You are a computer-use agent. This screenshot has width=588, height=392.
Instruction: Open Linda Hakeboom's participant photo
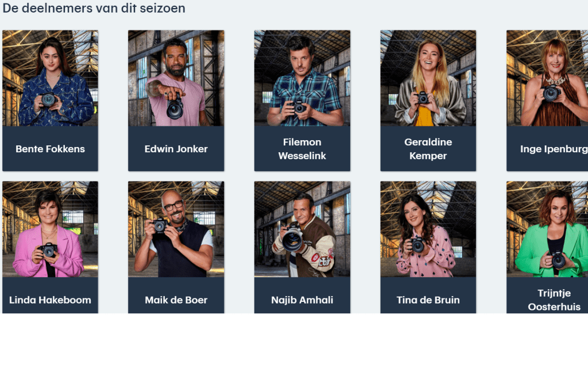(51, 229)
